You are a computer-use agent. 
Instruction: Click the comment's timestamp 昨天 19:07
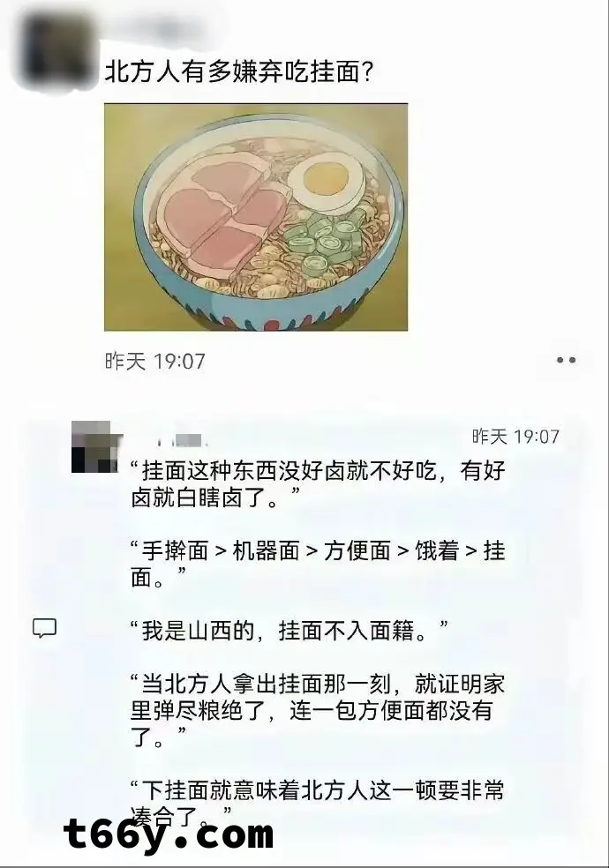click(x=515, y=437)
